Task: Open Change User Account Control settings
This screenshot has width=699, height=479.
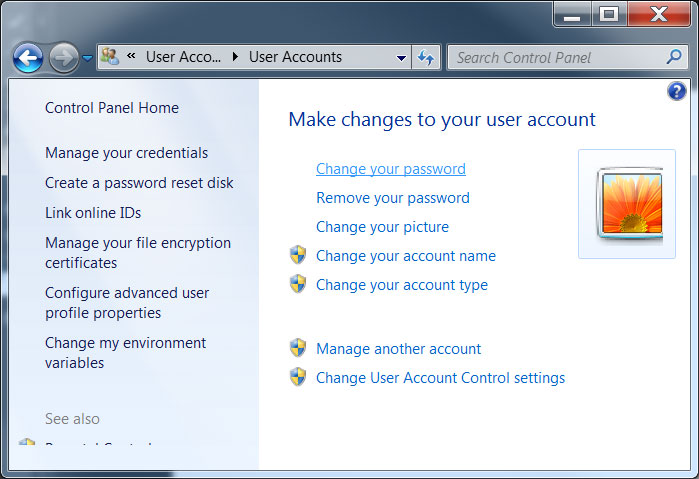Action: point(440,378)
